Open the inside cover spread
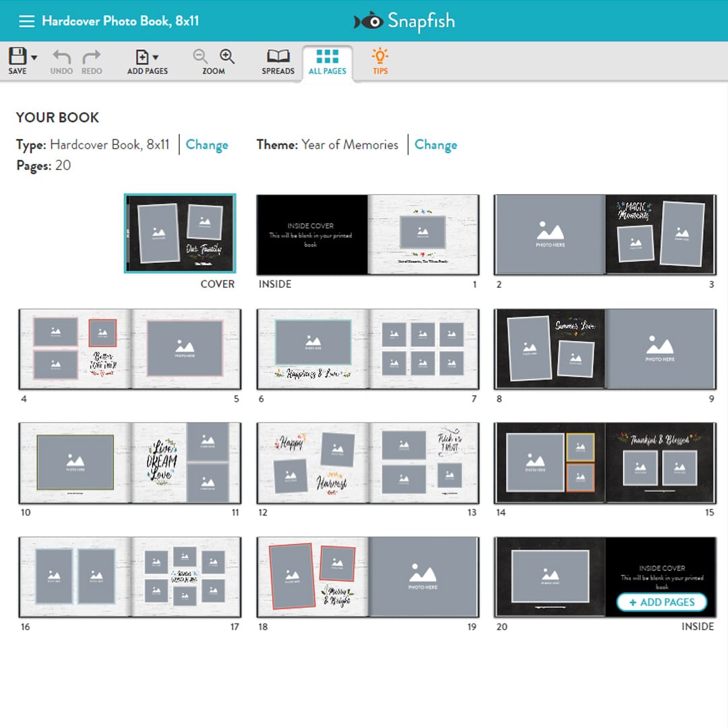Viewport: 728px width, 728px height. pyautogui.click(x=367, y=234)
